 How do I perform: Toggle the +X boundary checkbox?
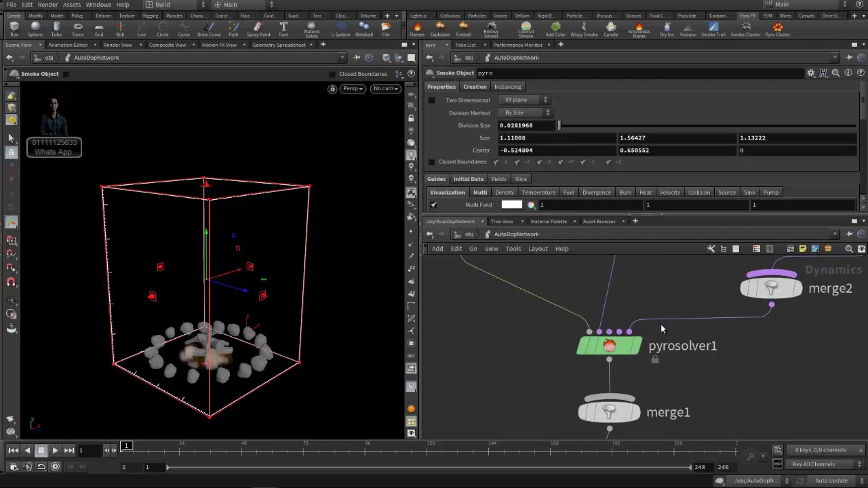point(518,162)
